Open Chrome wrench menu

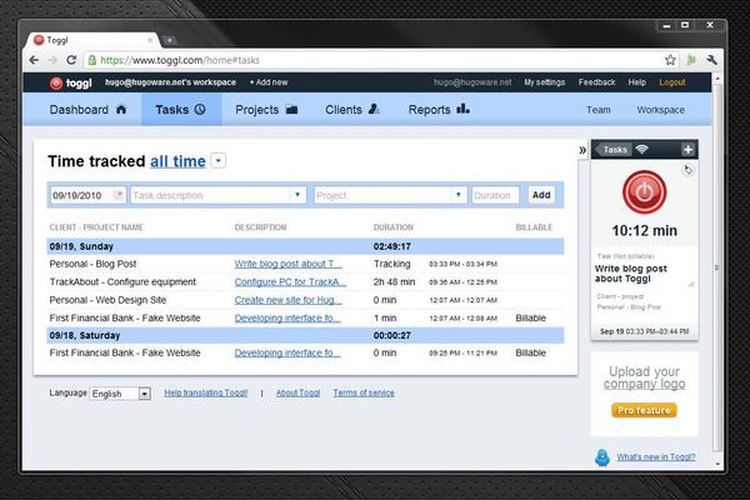(711, 60)
